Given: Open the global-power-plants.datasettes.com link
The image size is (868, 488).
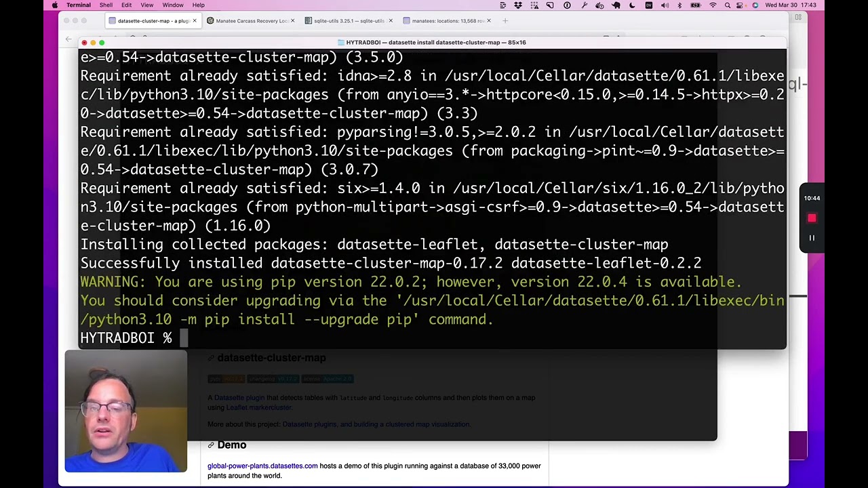Looking at the screenshot, I should (x=262, y=466).
